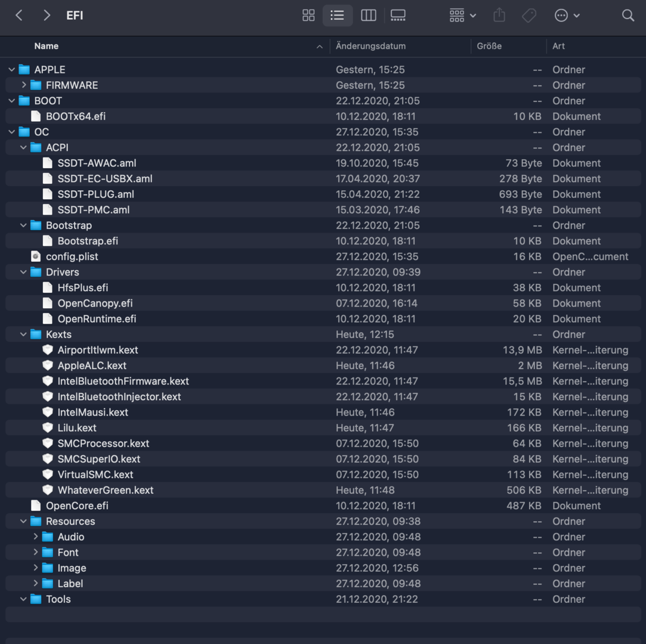Select the AppleALC.kext icon

pyautogui.click(x=48, y=366)
